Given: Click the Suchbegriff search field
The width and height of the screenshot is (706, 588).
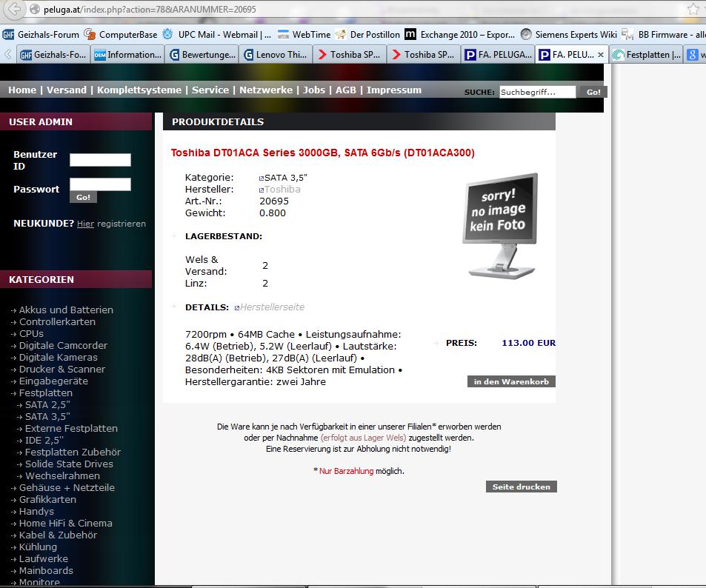Looking at the screenshot, I should [x=537, y=92].
